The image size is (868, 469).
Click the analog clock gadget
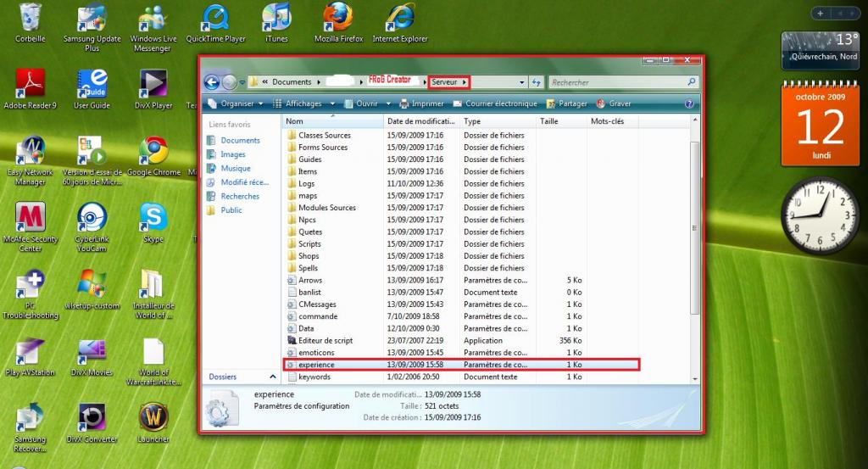(820, 215)
